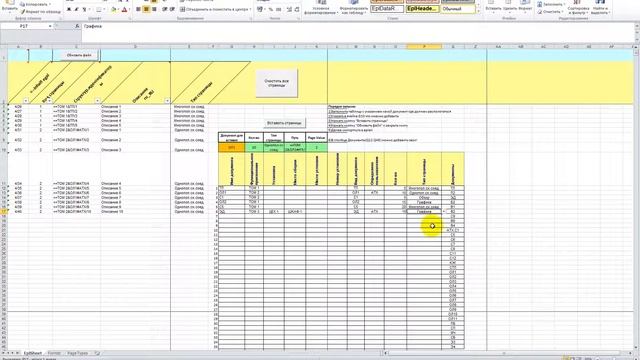Click the fill color bucket icon
The width and height of the screenshot is (640, 360).
114,9
